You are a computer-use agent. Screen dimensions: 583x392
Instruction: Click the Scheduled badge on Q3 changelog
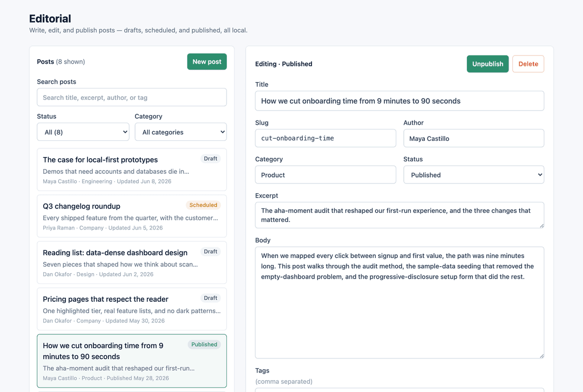(x=203, y=205)
